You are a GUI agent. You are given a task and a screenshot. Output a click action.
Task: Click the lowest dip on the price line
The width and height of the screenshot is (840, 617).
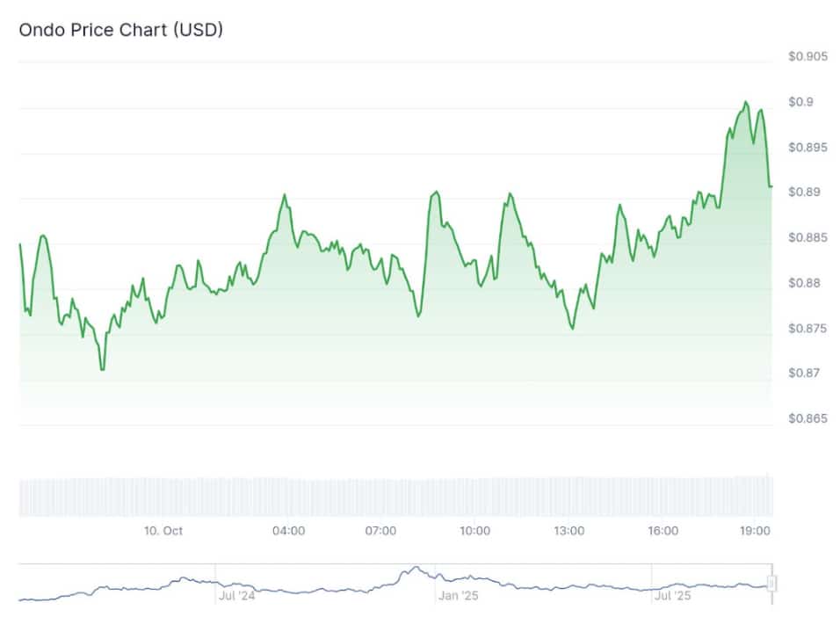pyautogui.click(x=102, y=370)
